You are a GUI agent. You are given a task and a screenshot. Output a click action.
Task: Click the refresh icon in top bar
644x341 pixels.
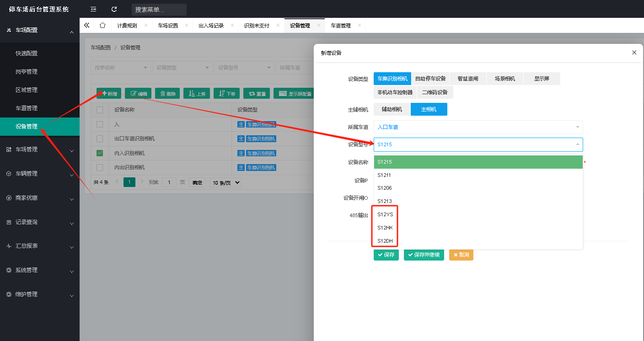[x=114, y=9]
